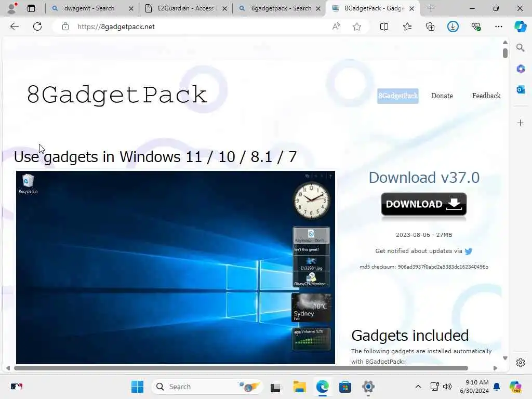
Task: Go back to the previous page
Action: tap(14, 26)
